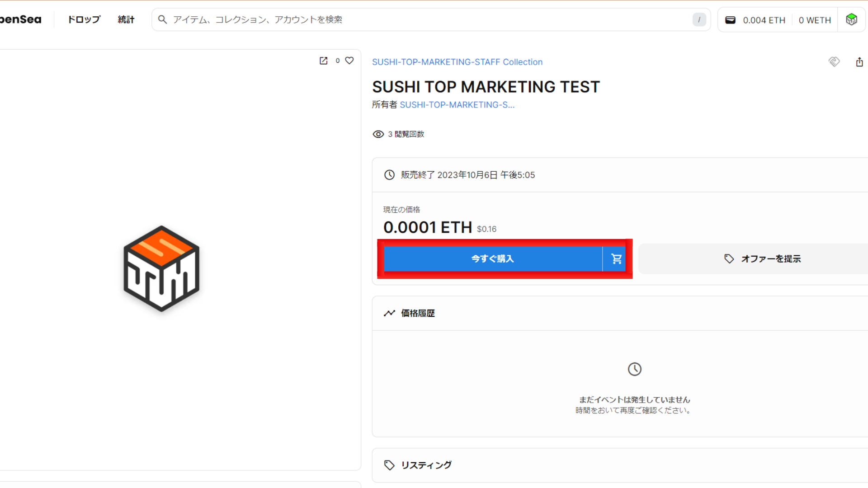Favorite the item with heart icon
The height and width of the screenshot is (488, 868).
pos(349,60)
